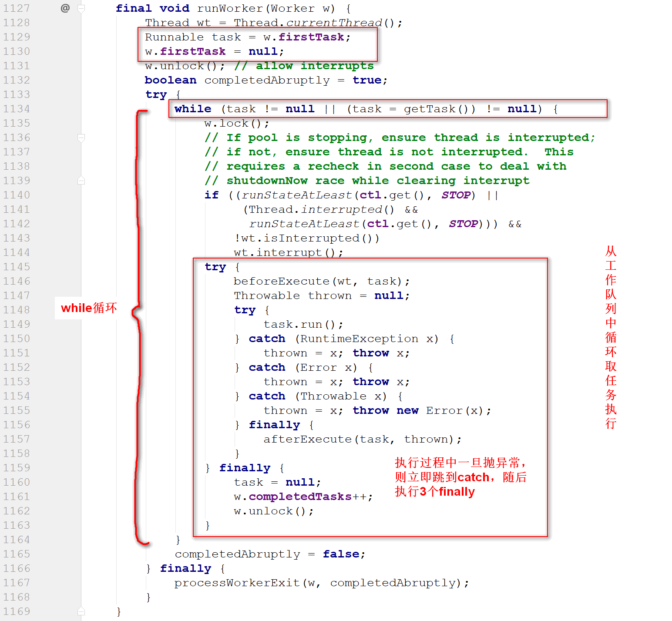Click the 'allow interrupts' comment

point(304,66)
